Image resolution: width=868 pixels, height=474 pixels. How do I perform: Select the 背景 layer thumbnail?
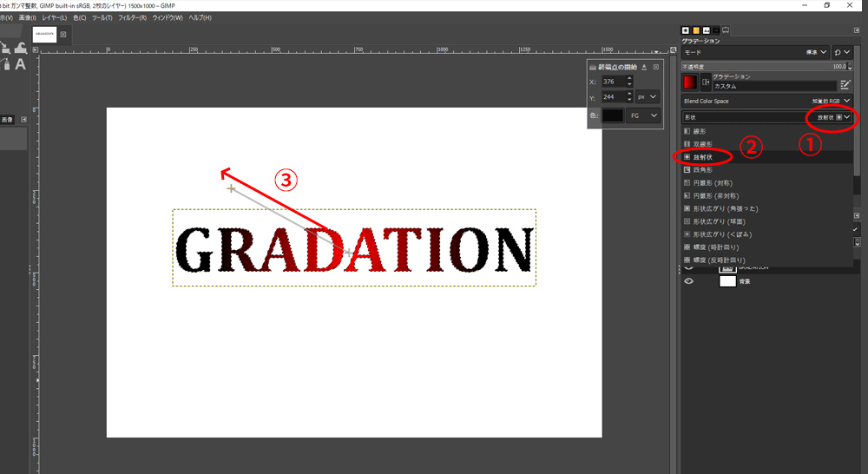[727, 281]
